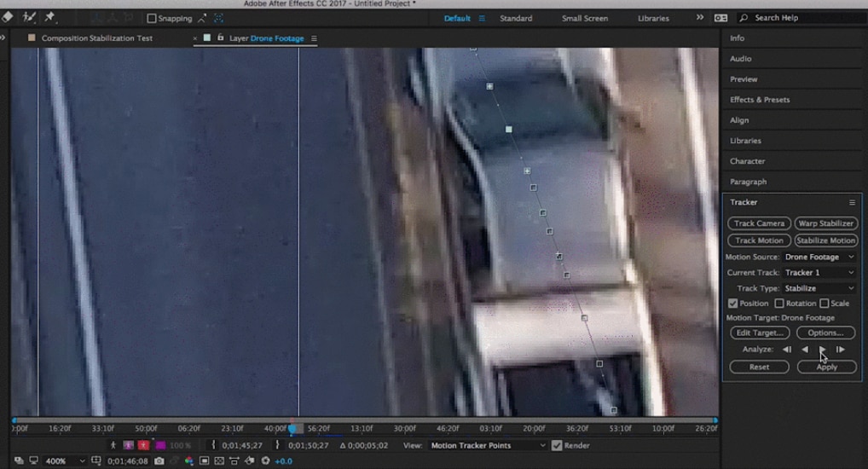Uncheck the Position checkbox
The height and width of the screenshot is (469, 868).
(x=733, y=304)
